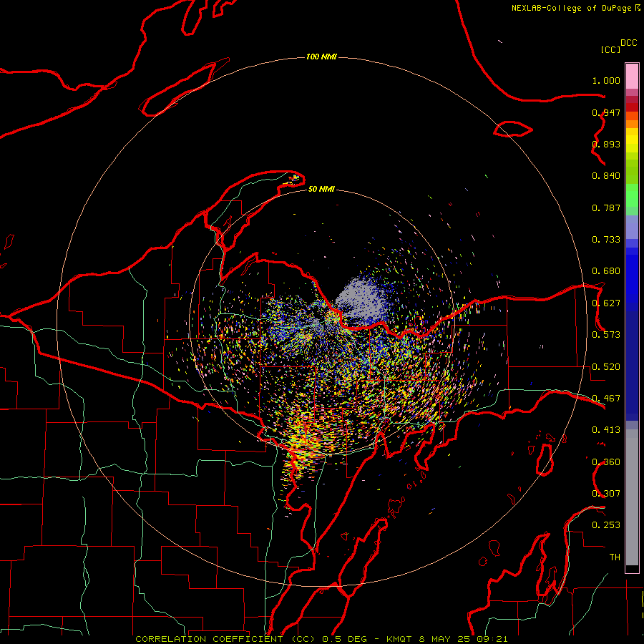This screenshot has width=644, height=644.
Task: Click the NEXLAB-College of DuPage credit text
Action: pos(571,8)
